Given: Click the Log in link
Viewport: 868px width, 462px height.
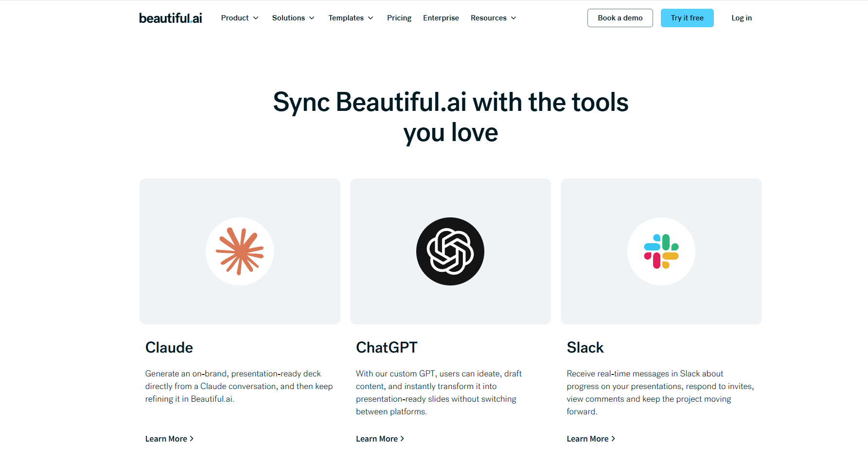Looking at the screenshot, I should [x=742, y=18].
